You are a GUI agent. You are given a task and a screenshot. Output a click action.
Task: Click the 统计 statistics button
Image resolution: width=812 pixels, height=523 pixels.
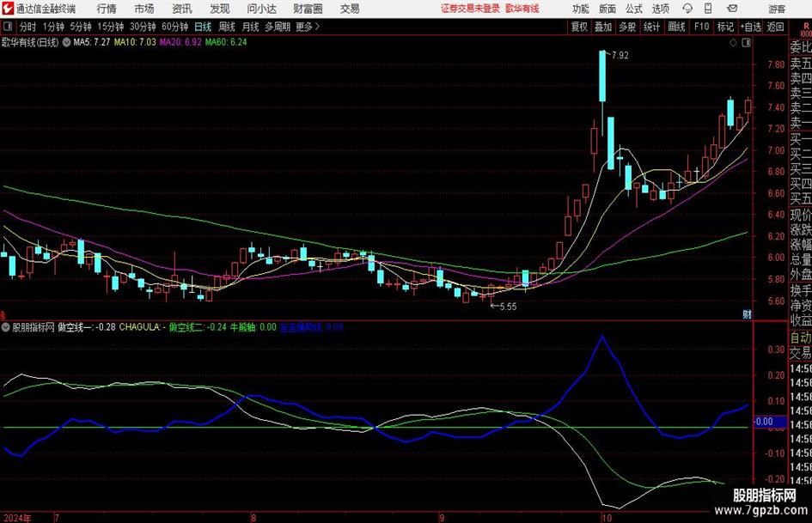(651, 27)
